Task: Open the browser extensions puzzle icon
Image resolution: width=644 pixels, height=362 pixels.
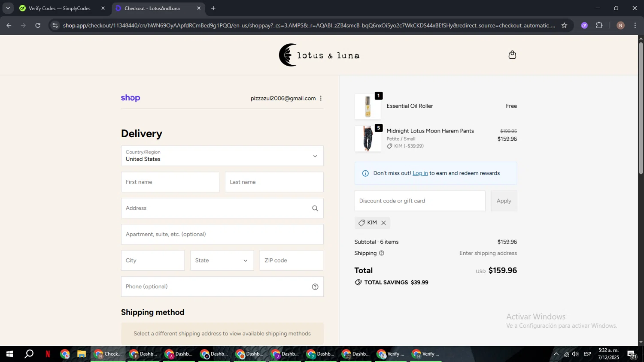Action: tap(599, 25)
